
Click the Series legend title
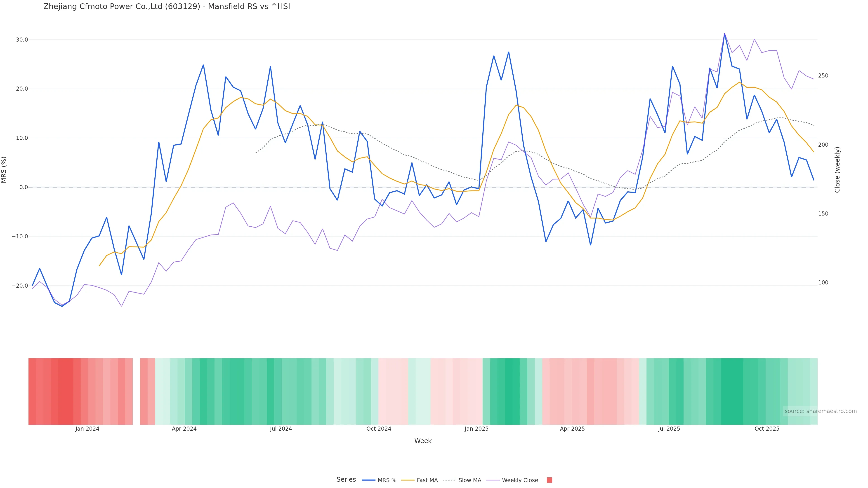point(346,480)
